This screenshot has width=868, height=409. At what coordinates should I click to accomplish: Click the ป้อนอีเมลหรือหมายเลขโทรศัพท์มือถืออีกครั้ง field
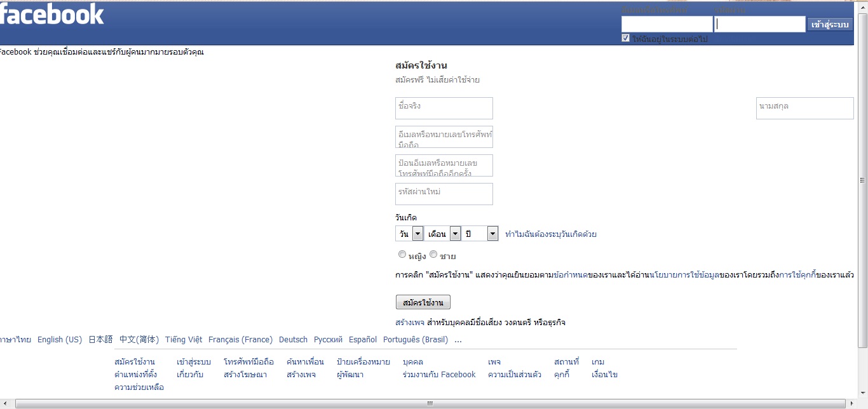444,166
